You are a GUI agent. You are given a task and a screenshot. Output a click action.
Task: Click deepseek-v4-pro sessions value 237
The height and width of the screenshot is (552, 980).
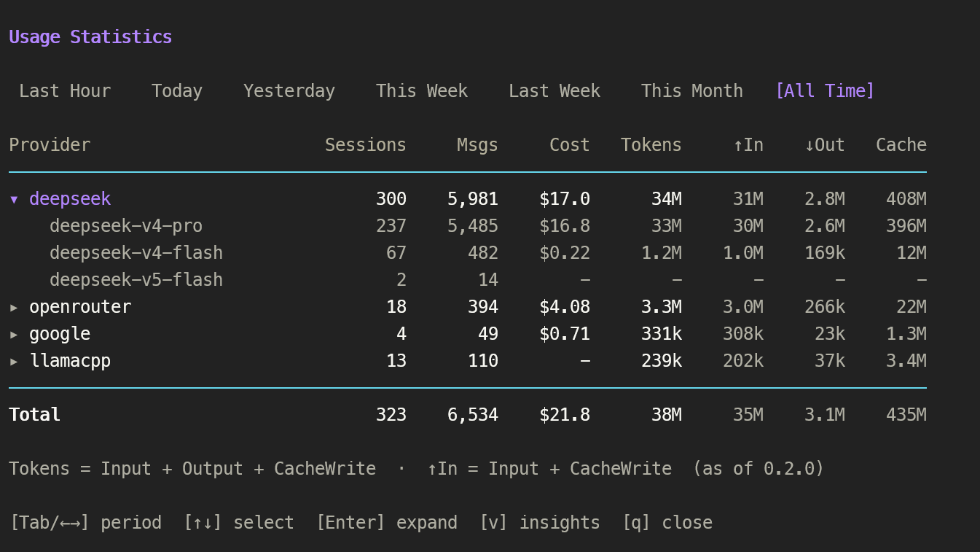coord(391,226)
